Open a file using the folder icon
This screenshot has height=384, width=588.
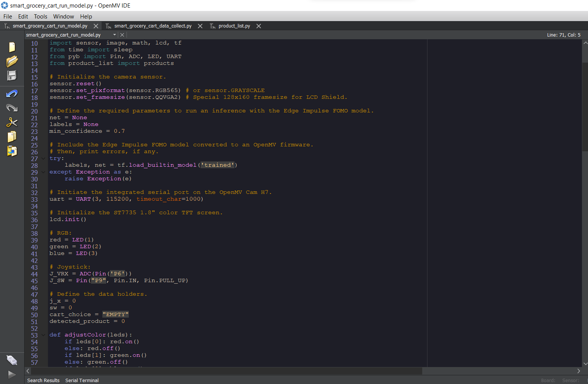(x=12, y=61)
